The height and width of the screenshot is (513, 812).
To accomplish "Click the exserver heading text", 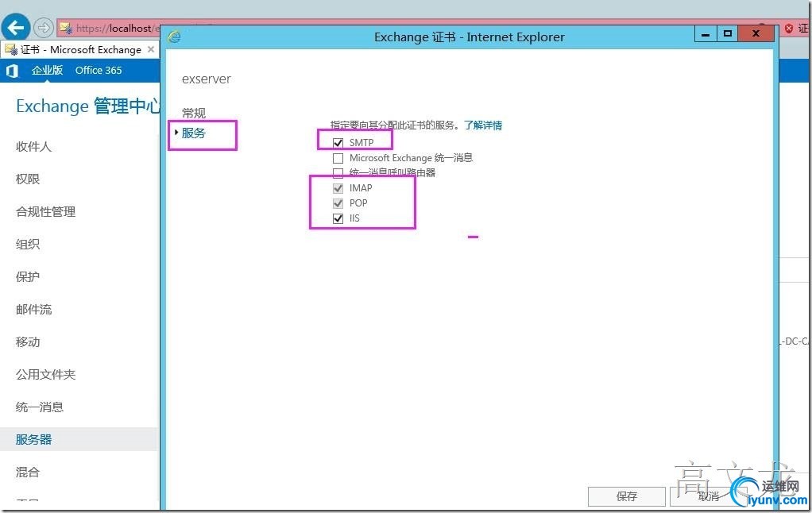I will click(206, 79).
